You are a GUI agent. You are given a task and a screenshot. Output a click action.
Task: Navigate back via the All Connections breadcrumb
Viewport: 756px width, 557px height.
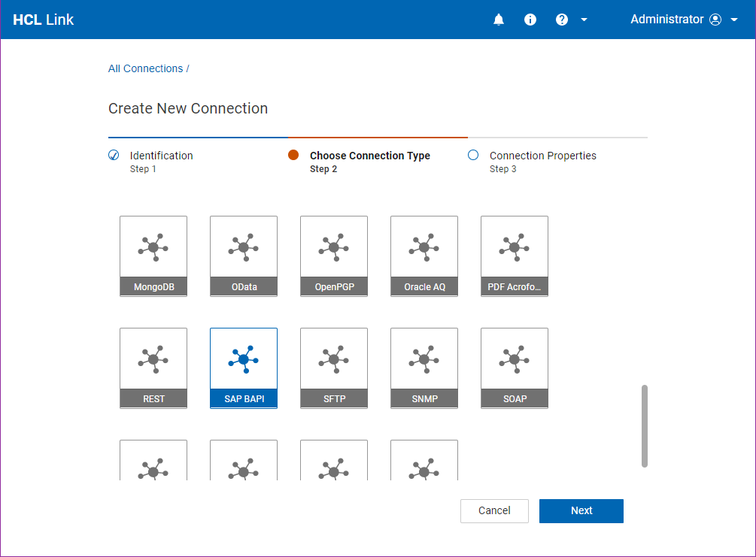[x=145, y=68]
